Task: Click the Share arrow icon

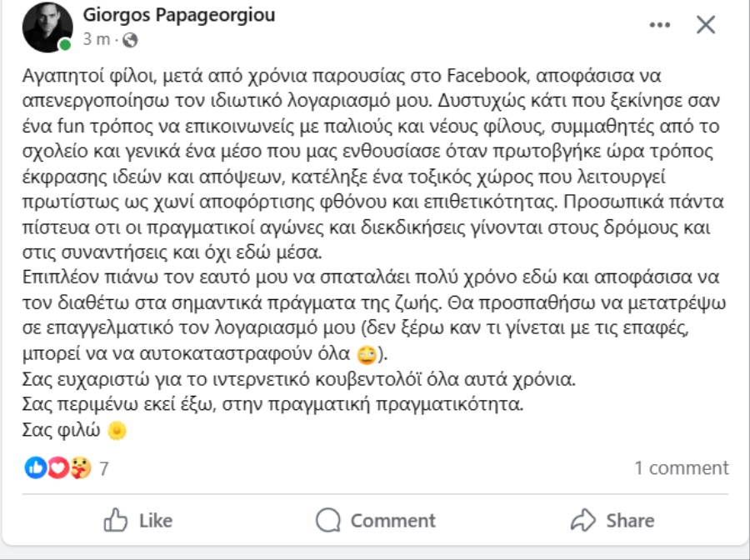Action: coord(583,521)
